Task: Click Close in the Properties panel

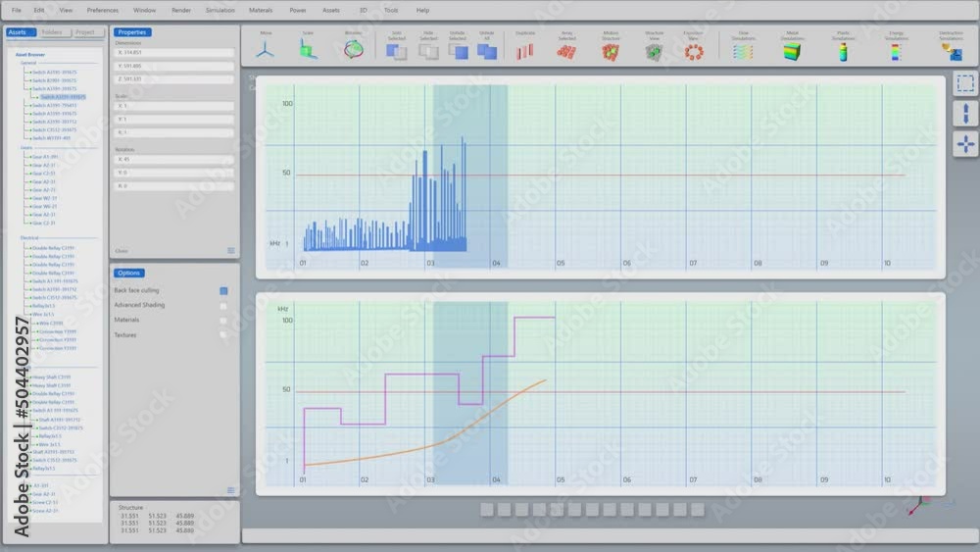Action: pyautogui.click(x=122, y=251)
